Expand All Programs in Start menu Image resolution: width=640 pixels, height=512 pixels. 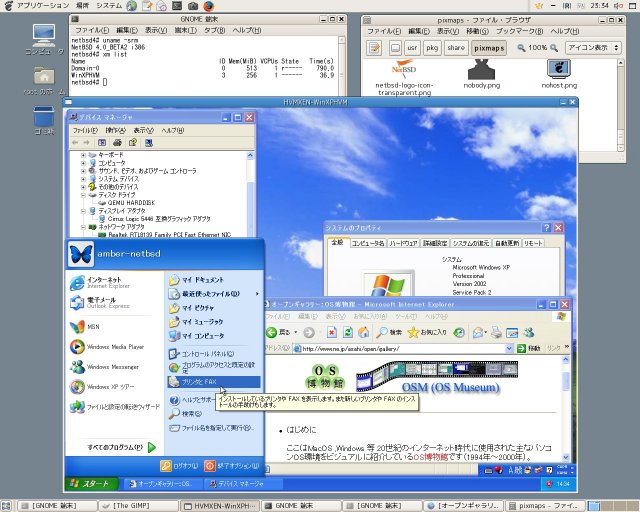(x=121, y=447)
